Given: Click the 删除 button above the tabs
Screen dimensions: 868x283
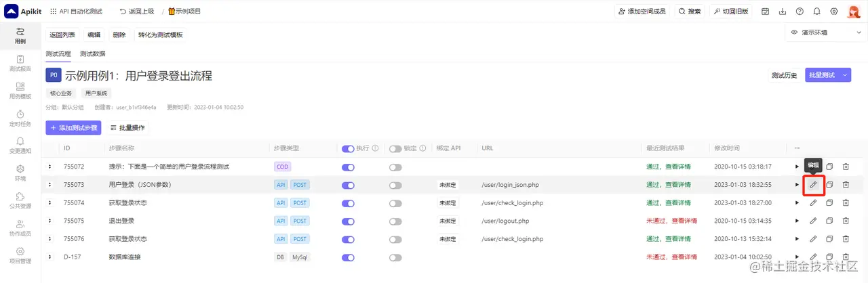Looking at the screenshot, I should click(119, 35).
